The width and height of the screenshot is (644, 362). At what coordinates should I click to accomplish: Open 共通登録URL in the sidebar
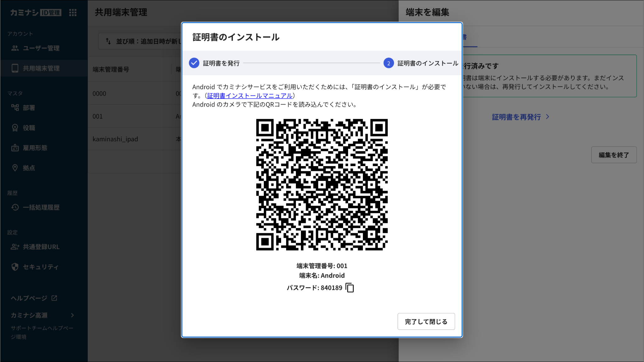pyautogui.click(x=41, y=247)
